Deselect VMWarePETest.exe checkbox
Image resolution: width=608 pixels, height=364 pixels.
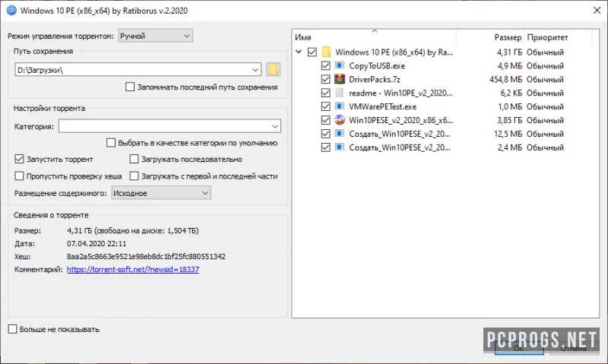click(326, 106)
